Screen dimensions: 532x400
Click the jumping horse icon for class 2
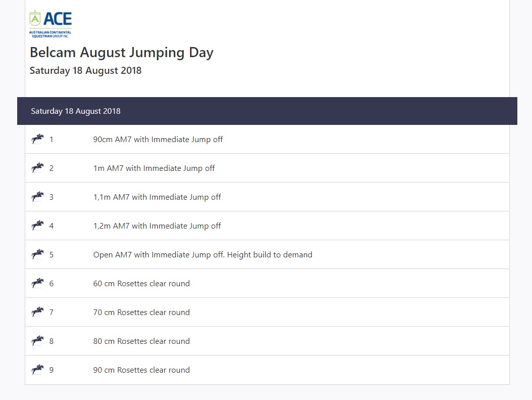38,168
